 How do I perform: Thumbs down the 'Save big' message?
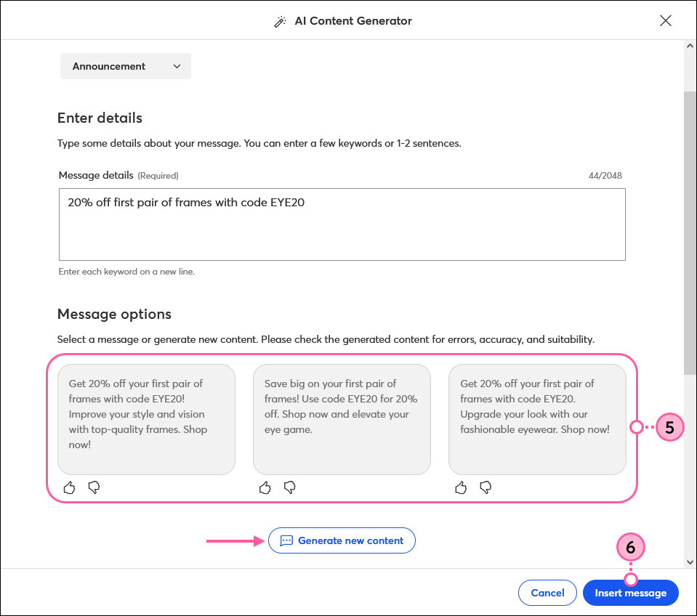[x=289, y=487]
